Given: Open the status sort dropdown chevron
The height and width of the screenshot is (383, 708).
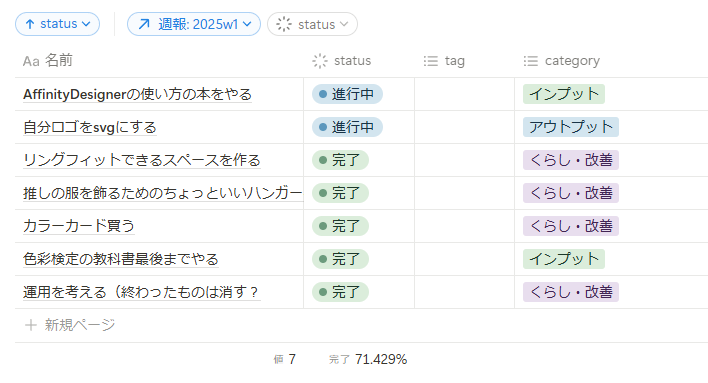Looking at the screenshot, I should (86, 24).
